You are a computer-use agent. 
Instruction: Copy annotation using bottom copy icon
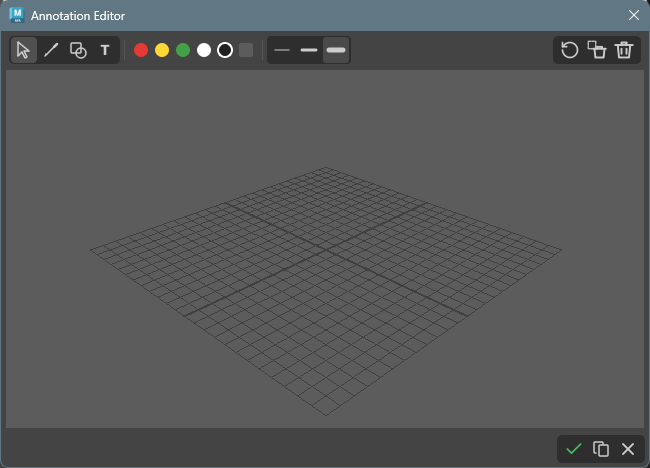[601, 449]
